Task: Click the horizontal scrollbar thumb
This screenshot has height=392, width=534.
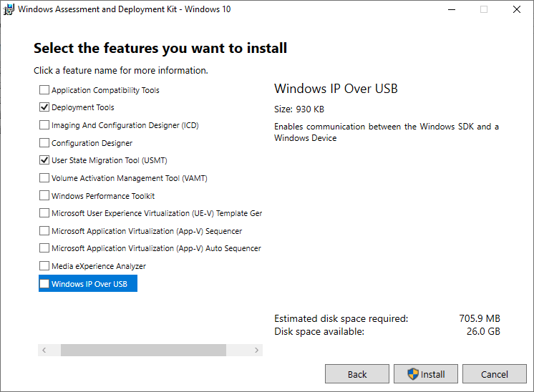Action: coord(143,351)
